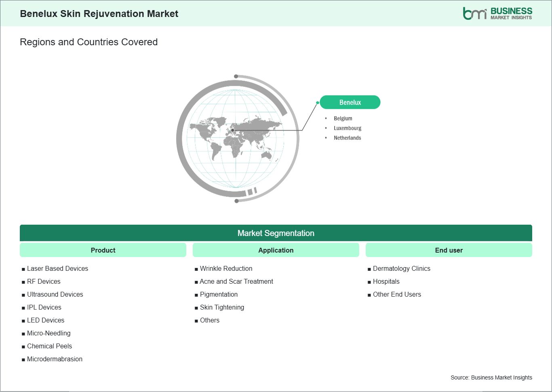Click the Market Segmentation header bar
552x392 pixels.
point(276,233)
